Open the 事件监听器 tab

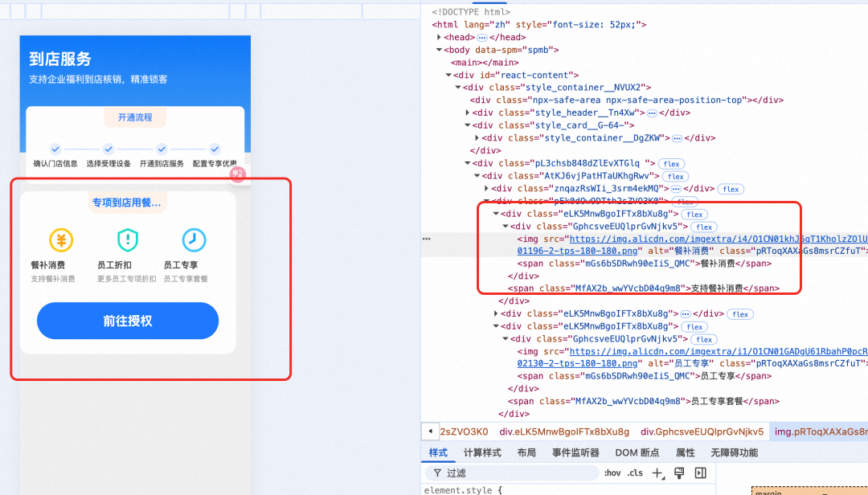(x=575, y=452)
